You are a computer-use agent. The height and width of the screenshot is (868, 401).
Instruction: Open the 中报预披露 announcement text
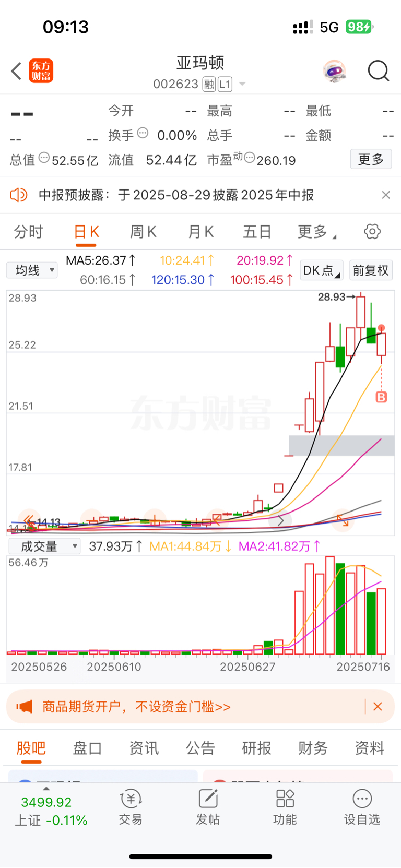point(176,195)
